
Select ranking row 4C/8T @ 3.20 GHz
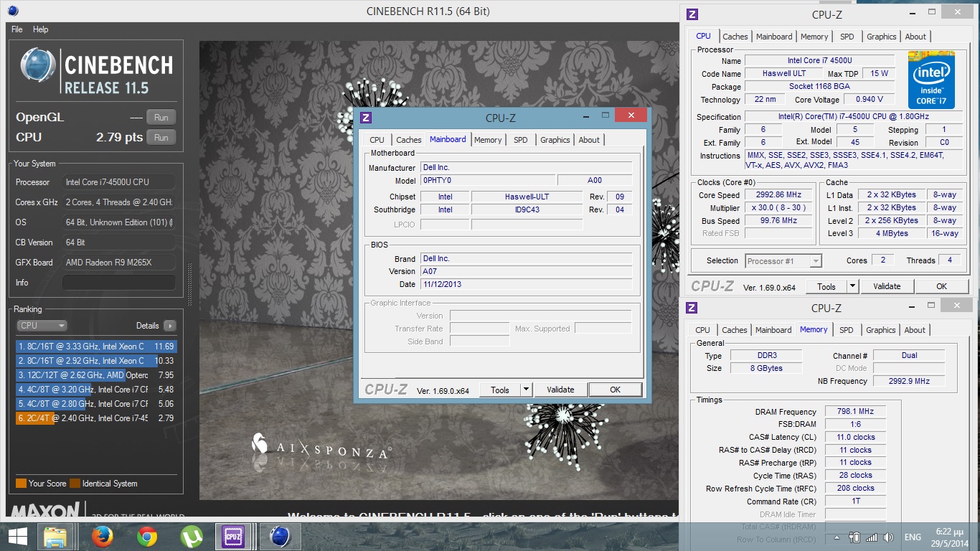tap(95, 389)
